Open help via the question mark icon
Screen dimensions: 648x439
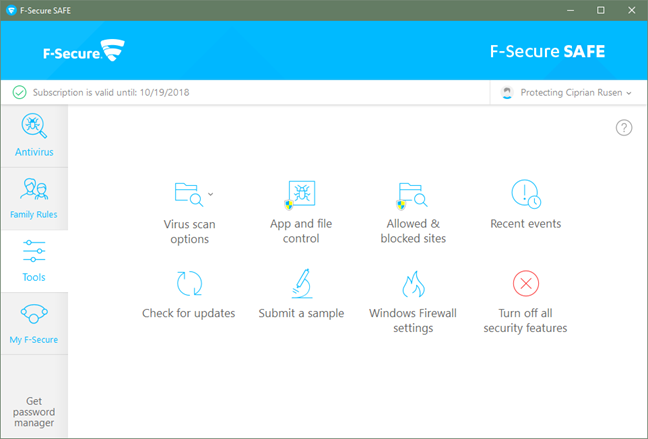tap(624, 128)
